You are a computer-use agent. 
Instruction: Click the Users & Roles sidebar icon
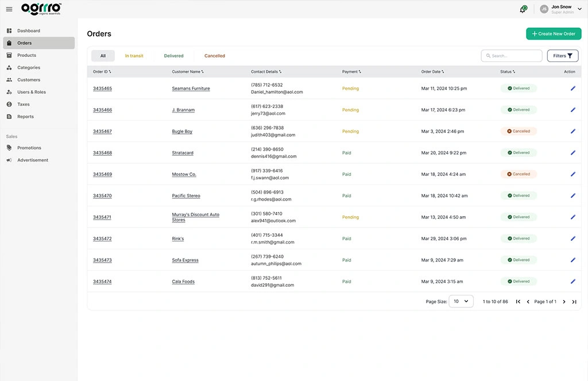9,92
